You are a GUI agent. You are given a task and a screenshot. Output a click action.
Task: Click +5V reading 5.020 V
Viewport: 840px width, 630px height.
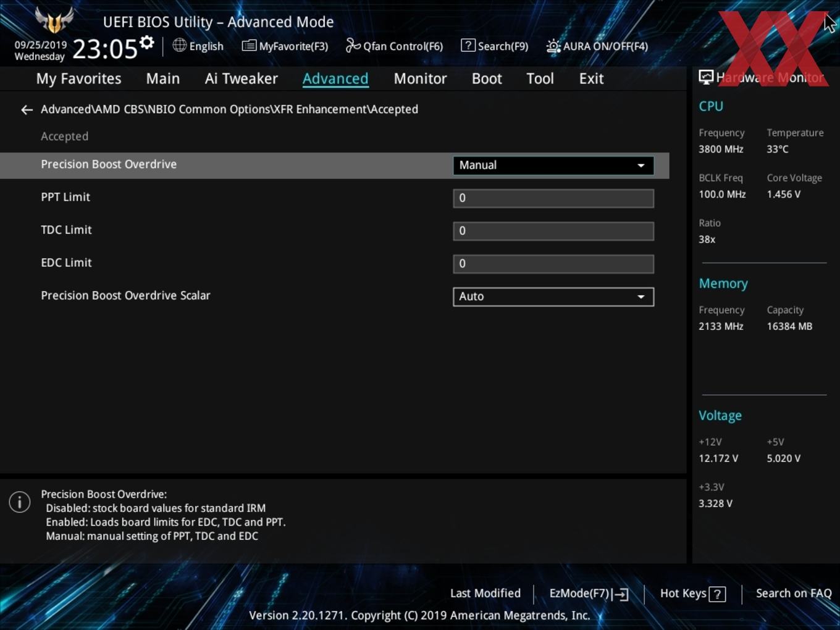click(x=784, y=459)
